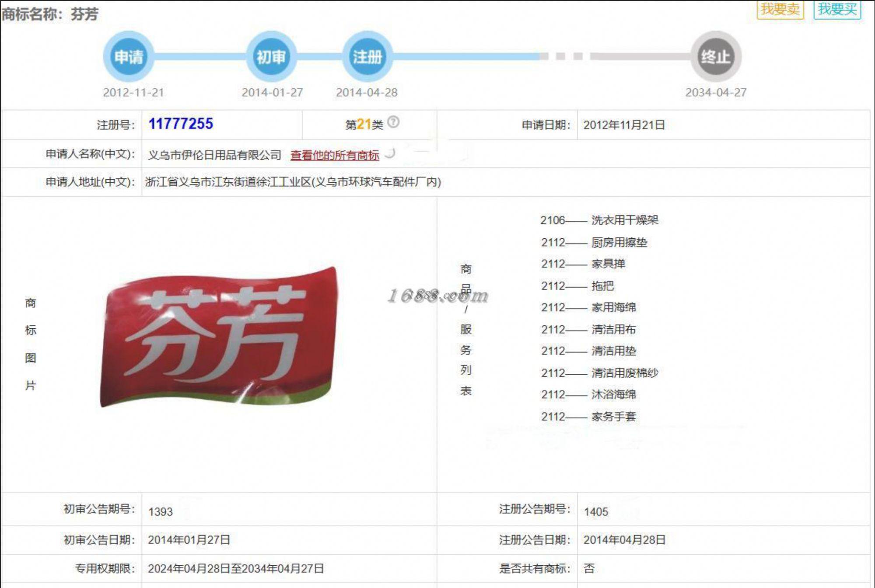Select preliminary announcement issue 1393

tap(161, 511)
